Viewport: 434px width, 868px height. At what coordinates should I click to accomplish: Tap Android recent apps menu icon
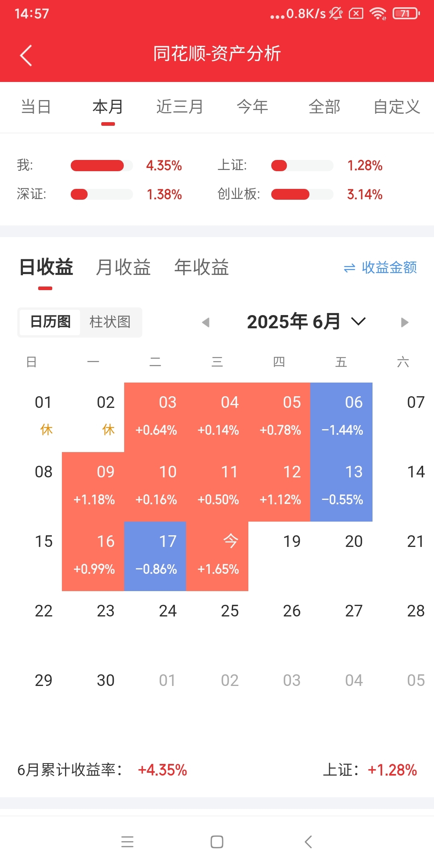[x=127, y=841]
